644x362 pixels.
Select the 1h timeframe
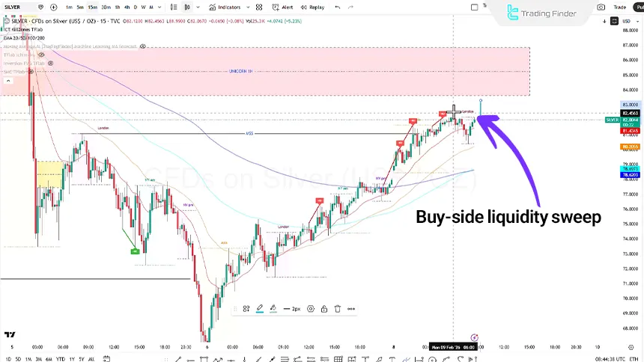click(118, 7)
